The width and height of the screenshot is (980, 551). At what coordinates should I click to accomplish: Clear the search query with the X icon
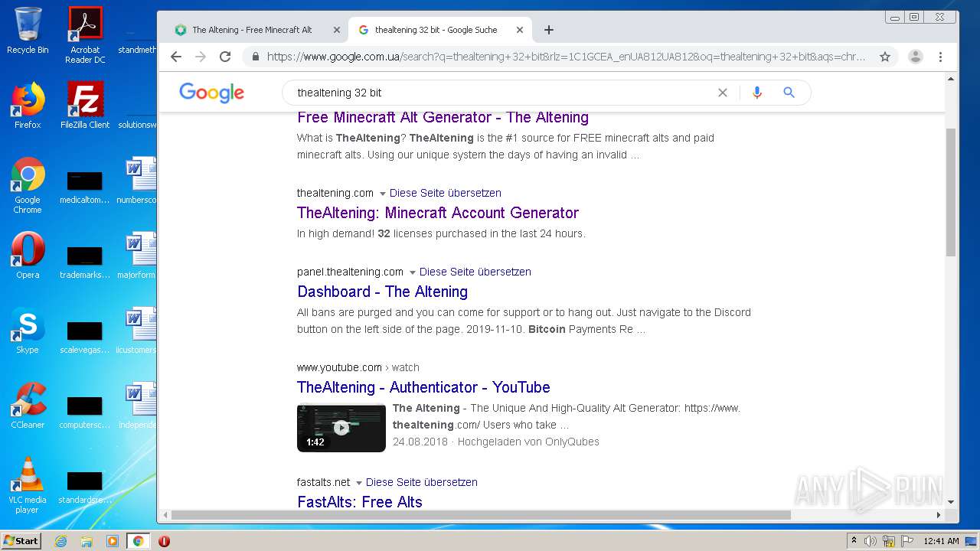pyautogui.click(x=722, y=93)
